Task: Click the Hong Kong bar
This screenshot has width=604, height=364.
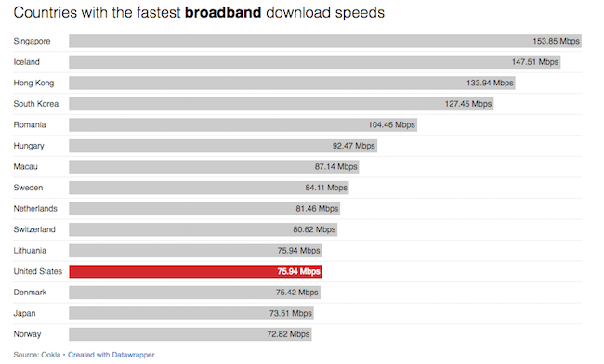Action: (x=292, y=83)
